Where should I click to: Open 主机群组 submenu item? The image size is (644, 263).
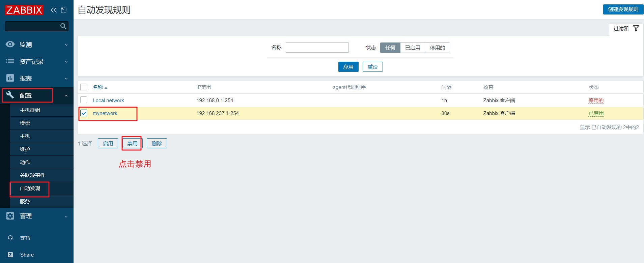coord(42,110)
